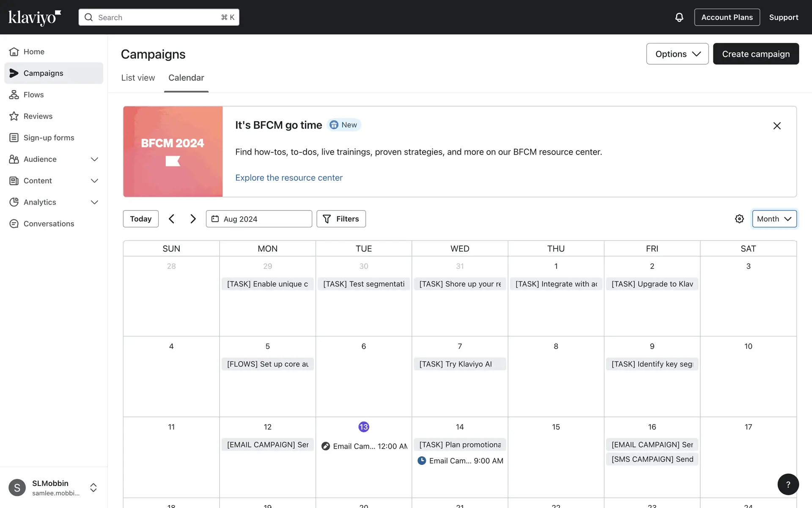
Task: Open Flows from the sidebar
Action: coord(33,95)
